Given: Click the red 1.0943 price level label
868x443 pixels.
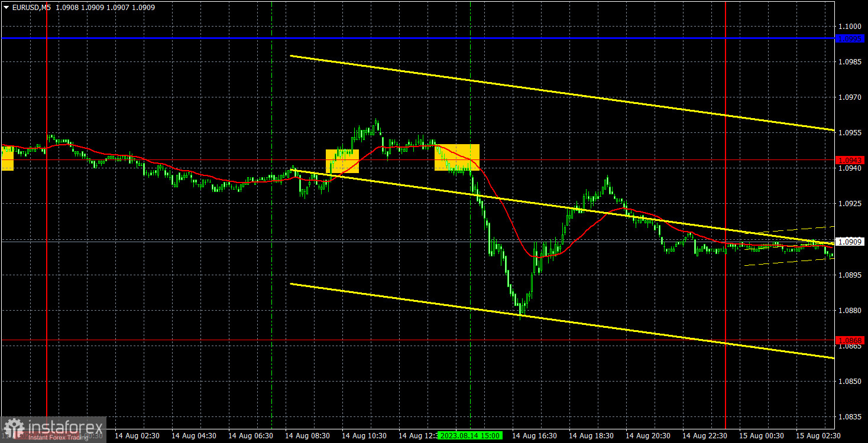Looking at the screenshot, I should click(x=850, y=160).
